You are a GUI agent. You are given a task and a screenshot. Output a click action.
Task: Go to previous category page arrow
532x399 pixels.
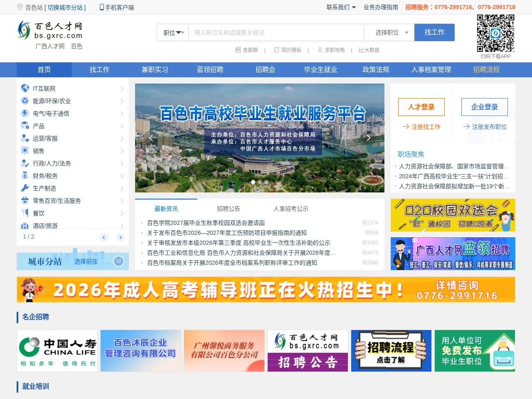pos(104,237)
